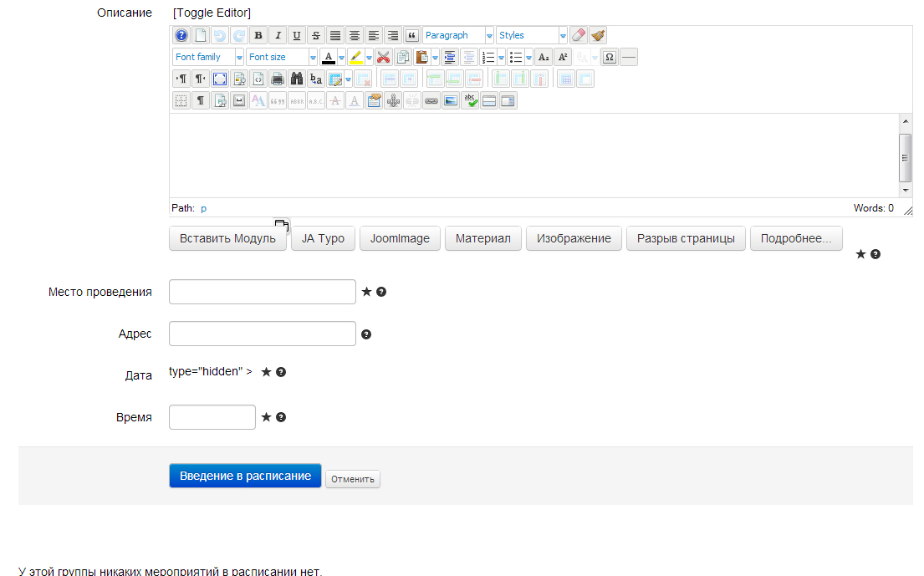
Task: Click the Superscript icon
Action: point(563,57)
